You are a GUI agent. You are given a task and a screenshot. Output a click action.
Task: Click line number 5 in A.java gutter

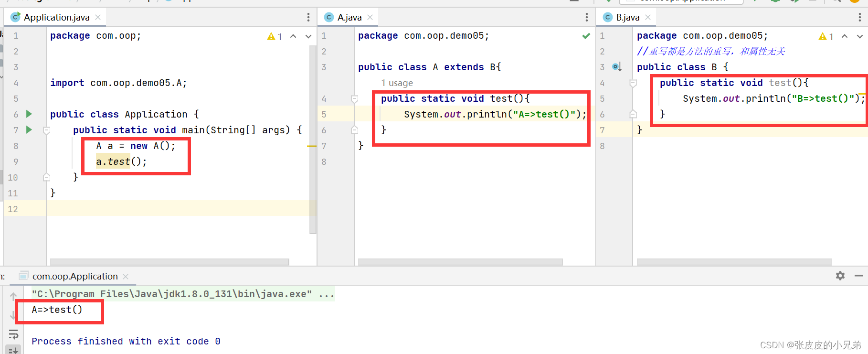[x=324, y=115]
